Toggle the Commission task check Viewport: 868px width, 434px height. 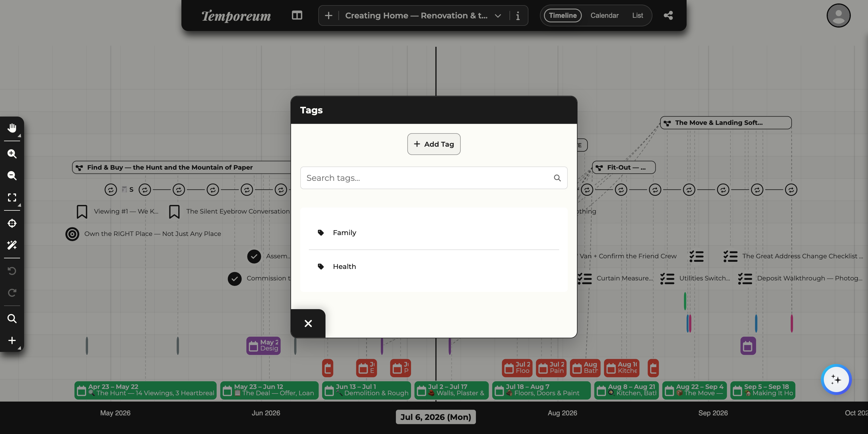[235, 278]
